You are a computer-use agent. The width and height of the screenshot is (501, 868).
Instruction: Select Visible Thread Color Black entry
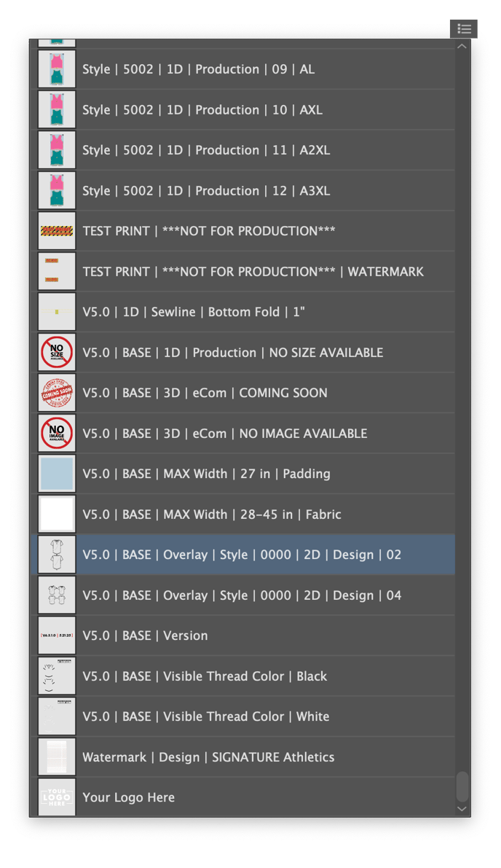coord(205,676)
